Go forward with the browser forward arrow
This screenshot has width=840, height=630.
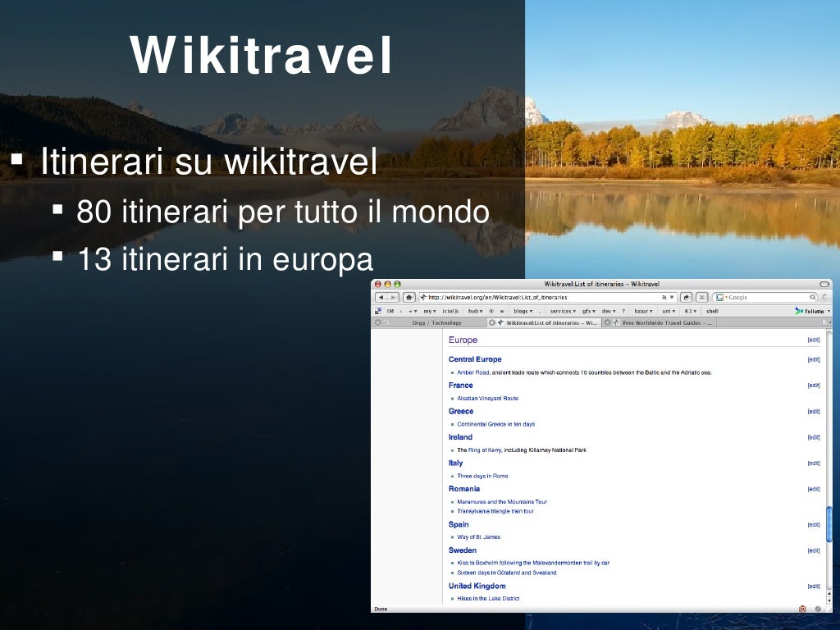(x=393, y=297)
